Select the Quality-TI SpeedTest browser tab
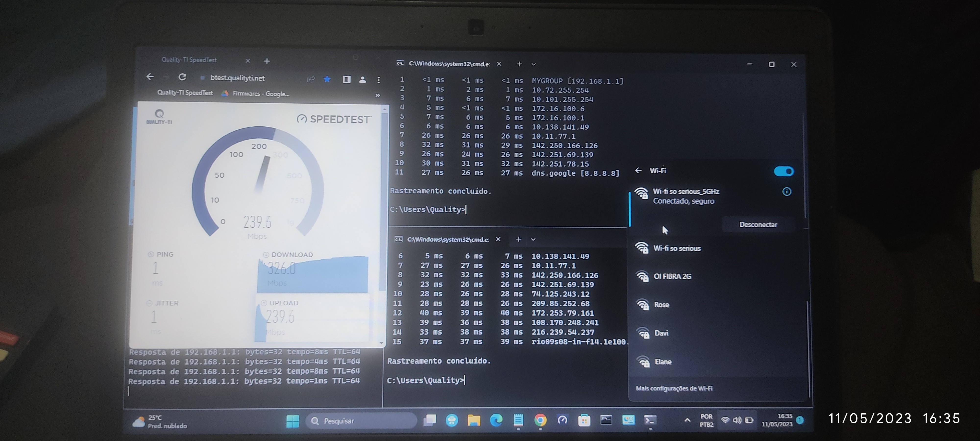The image size is (980, 441). click(x=189, y=60)
